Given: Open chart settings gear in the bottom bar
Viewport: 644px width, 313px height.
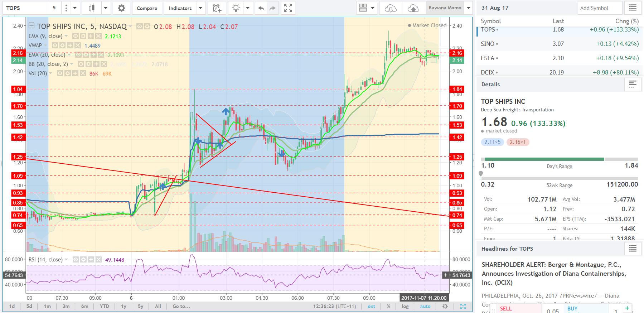Looking at the screenshot, I should (x=445, y=306).
